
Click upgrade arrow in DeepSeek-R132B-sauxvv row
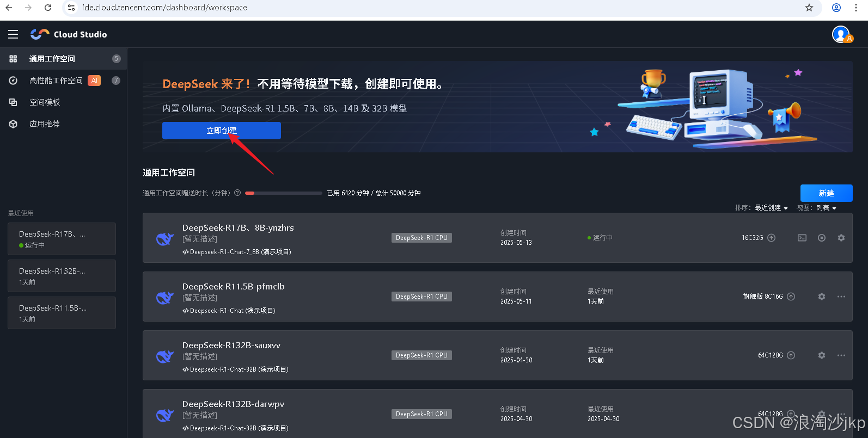coord(791,355)
